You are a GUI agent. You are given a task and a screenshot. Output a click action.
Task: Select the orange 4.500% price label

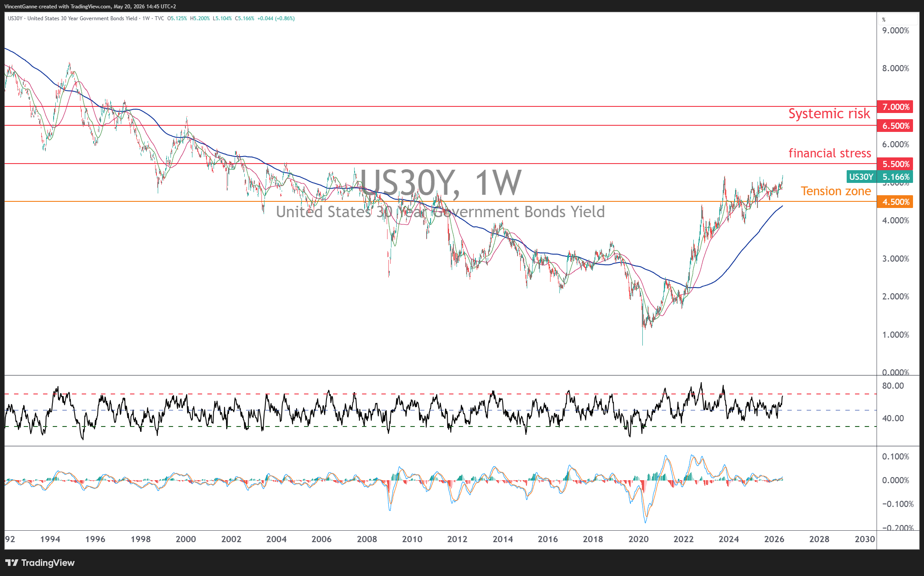pos(895,202)
